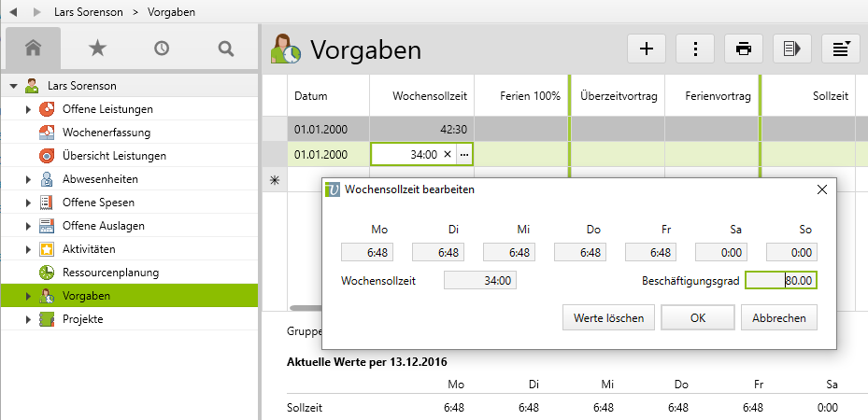This screenshot has width=868, height=420.
Task: Click the OK button
Action: tap(697, 317)
